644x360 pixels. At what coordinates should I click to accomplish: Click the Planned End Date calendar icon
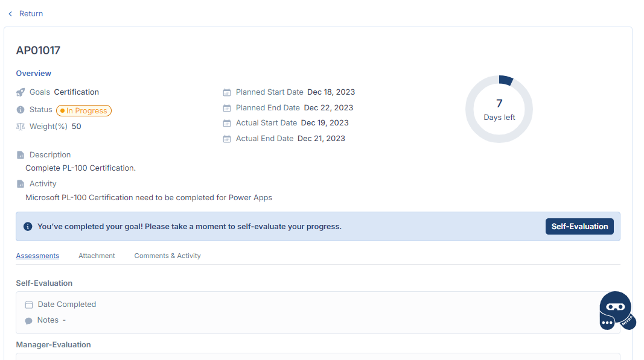click(227, 109)
